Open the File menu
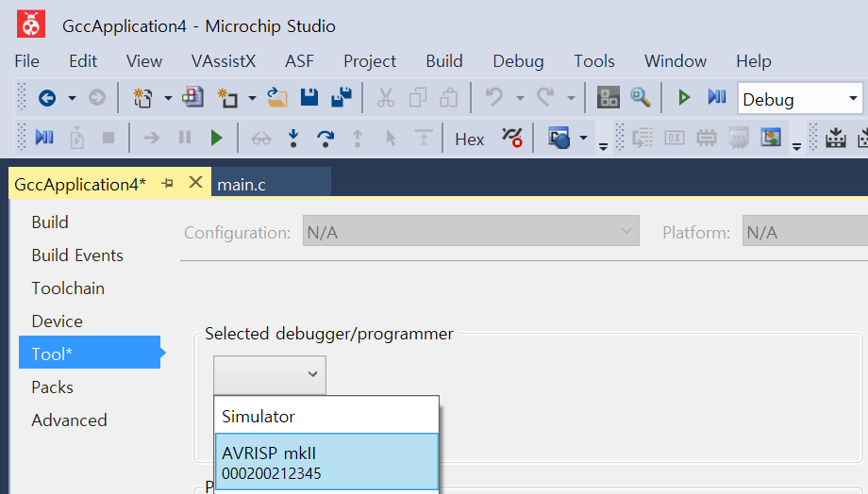 click(x=26, y=61)
